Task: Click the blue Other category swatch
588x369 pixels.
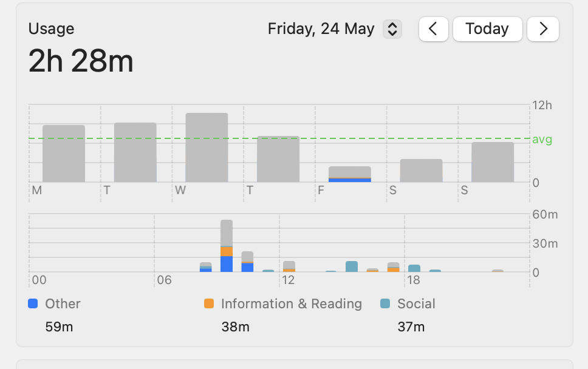Action: pyautogui.click(x=33, y=304)
